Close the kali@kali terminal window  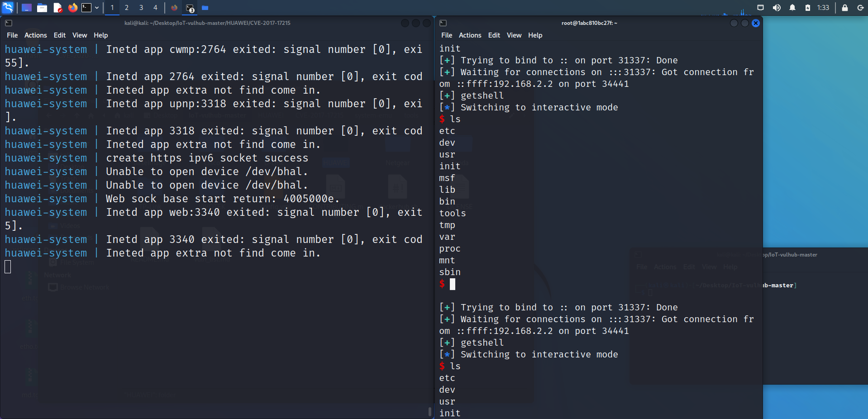tap(427, 23)
